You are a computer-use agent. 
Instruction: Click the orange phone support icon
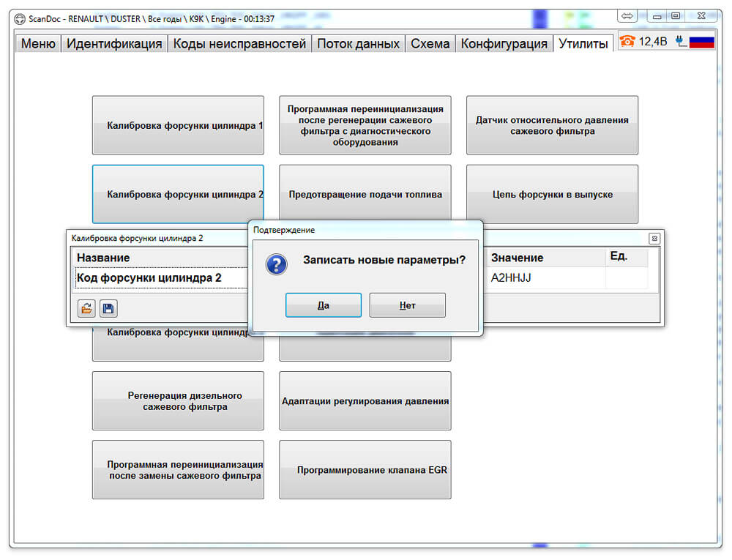(x=627, y=42)
